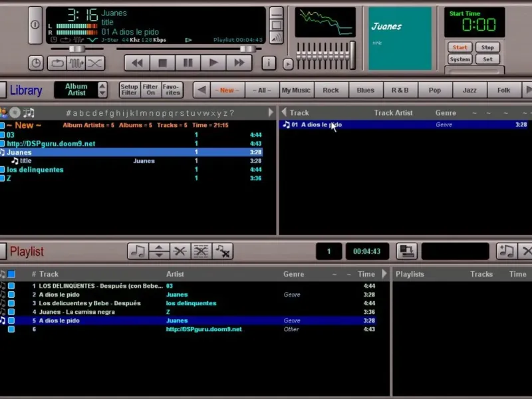Click the remove notes with x icon
532x399 pixels.
223,251
